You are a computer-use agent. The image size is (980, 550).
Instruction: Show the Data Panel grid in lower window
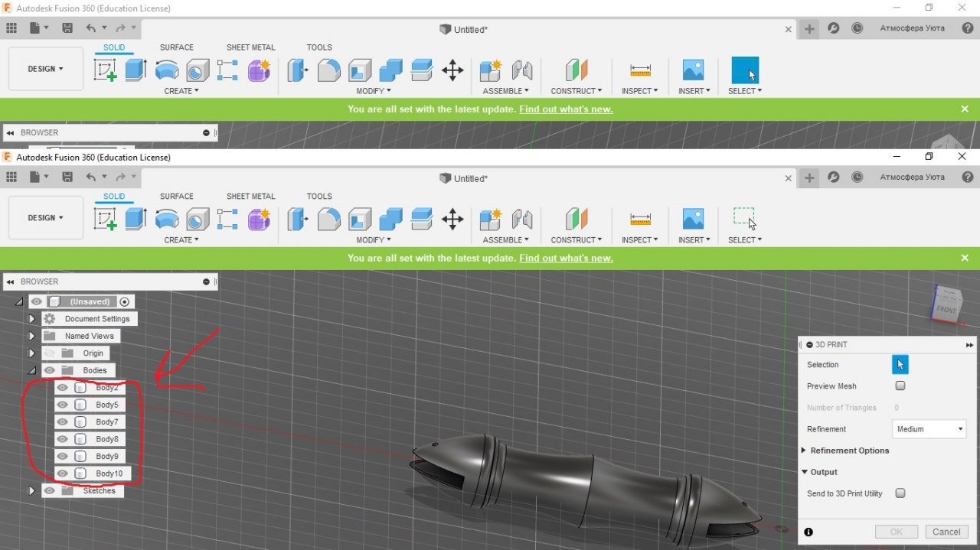tap(11, 177)
